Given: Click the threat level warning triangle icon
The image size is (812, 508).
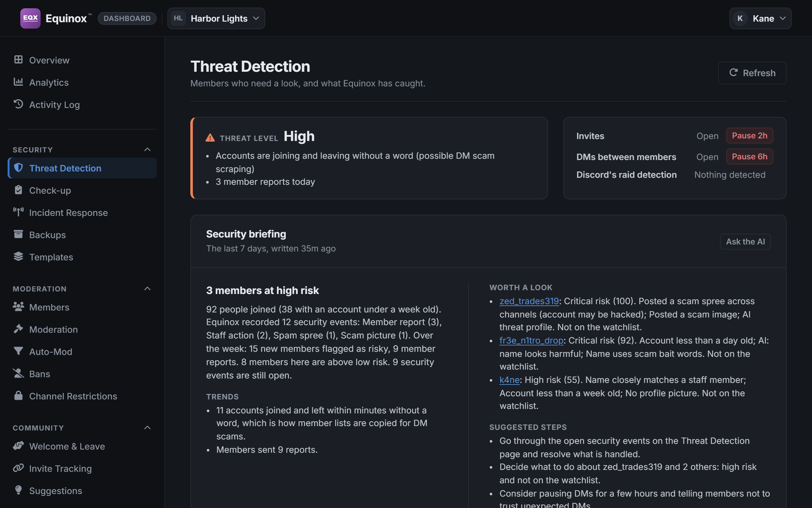Looking at the screenshot, I should point(210,138).
